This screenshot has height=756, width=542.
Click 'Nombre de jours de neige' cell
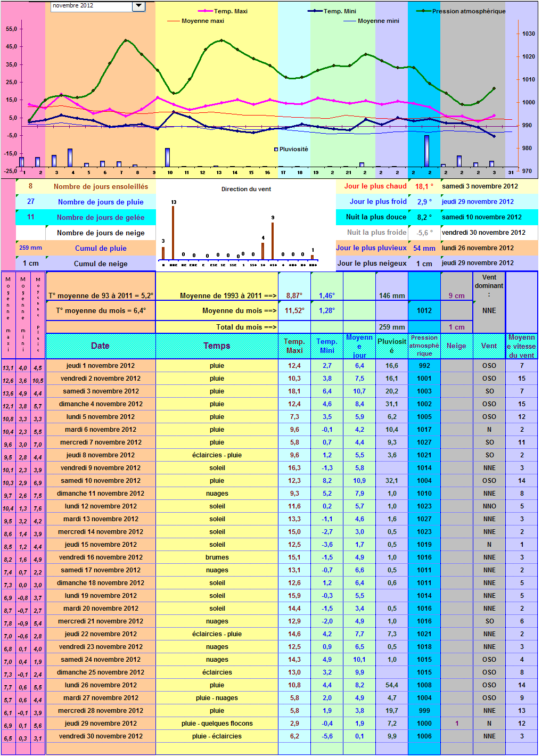click(101, 233)
